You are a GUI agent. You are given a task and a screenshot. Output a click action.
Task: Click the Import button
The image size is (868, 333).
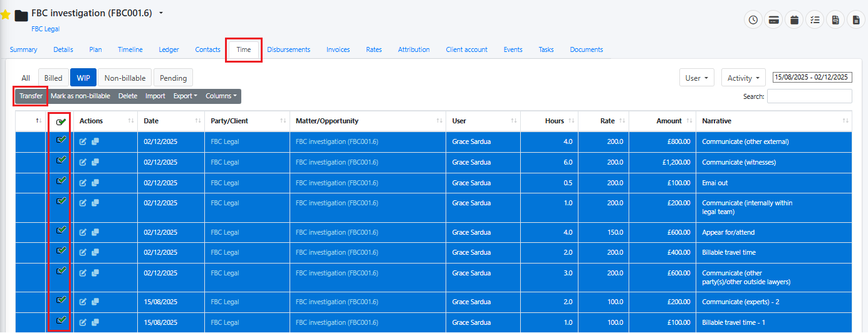(x=155, y=96)
